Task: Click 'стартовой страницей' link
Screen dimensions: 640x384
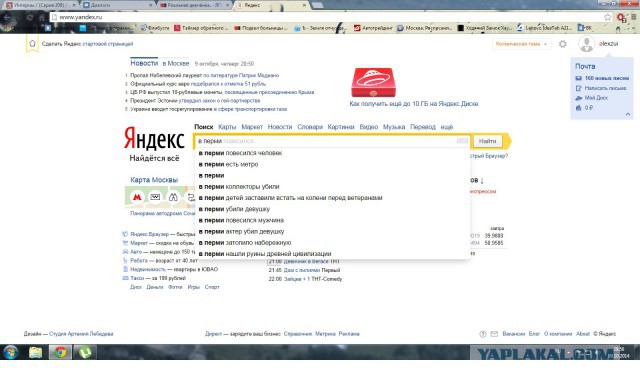Action: [108, 44]
